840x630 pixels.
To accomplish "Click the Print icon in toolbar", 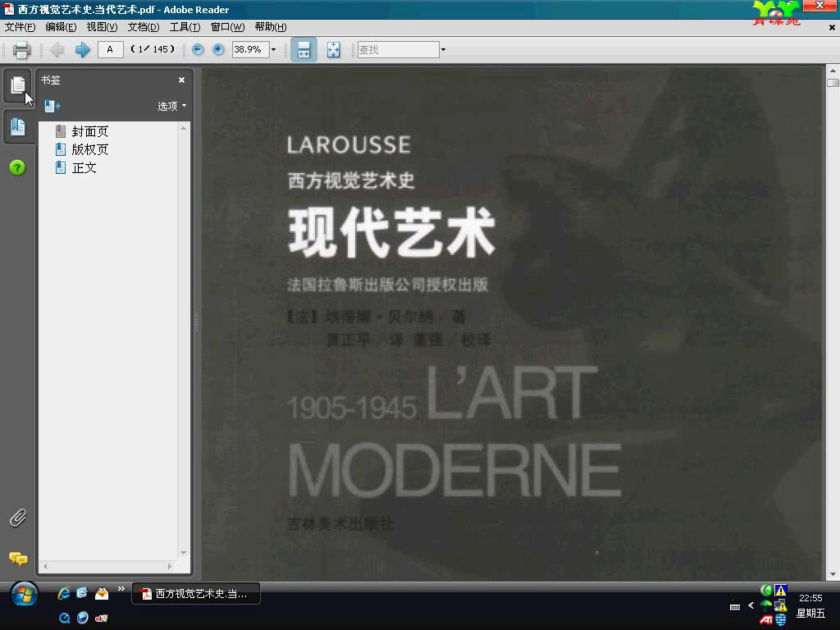I will (21, 50).
